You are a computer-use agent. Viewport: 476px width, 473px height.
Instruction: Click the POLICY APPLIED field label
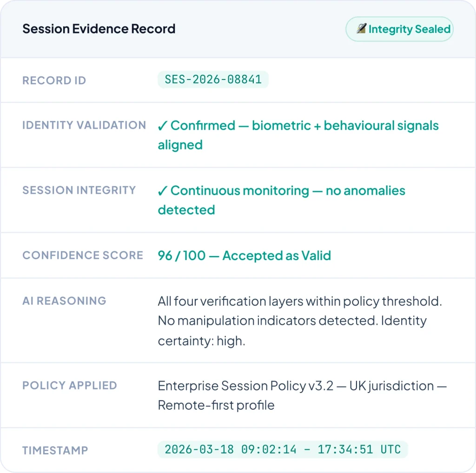point(70,385)
